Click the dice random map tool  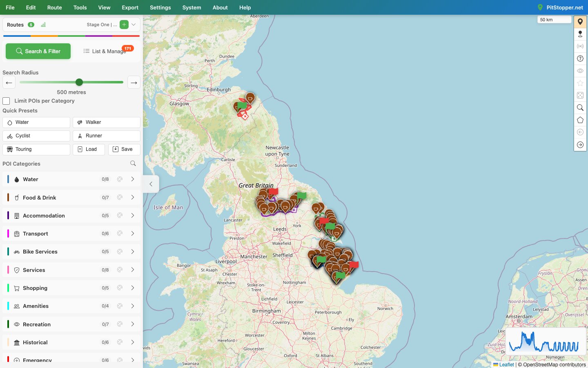[x=580, y=95]
